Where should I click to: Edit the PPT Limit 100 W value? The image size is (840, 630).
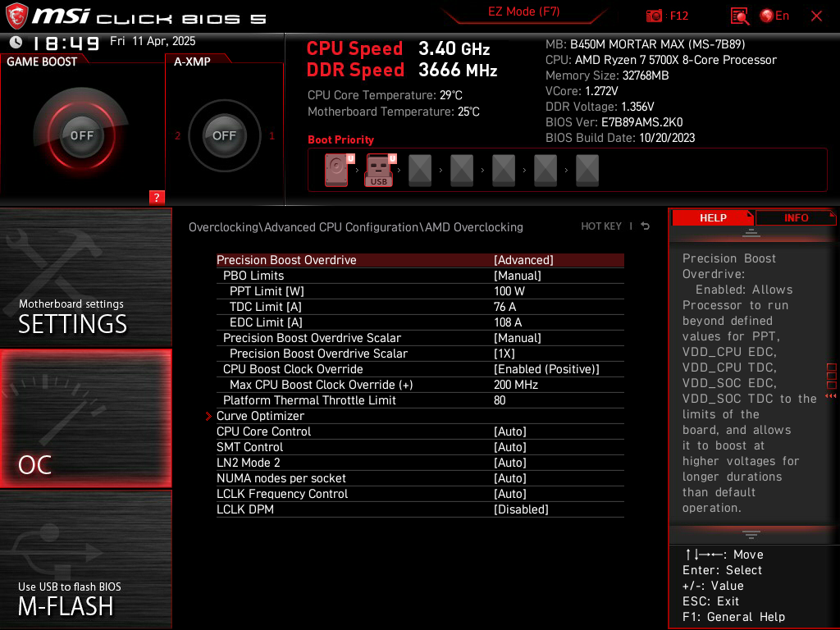click(x=420, y=291)
